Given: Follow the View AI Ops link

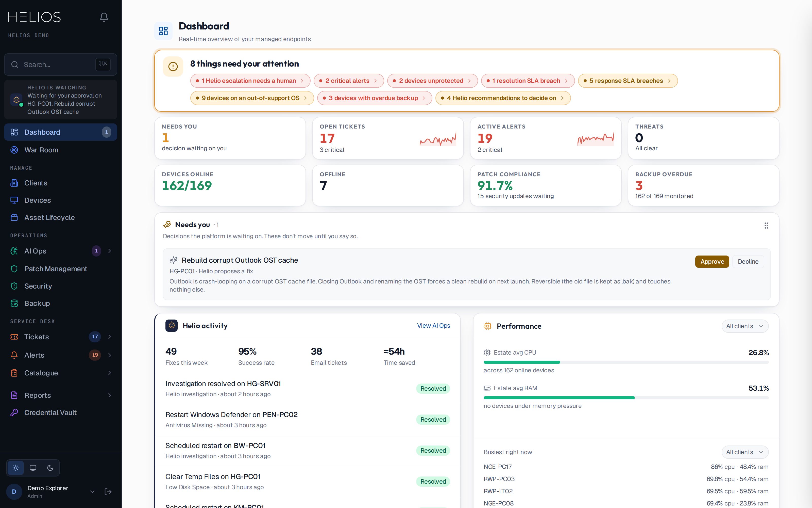Looking at the screenshot, I should pos(433,326).
